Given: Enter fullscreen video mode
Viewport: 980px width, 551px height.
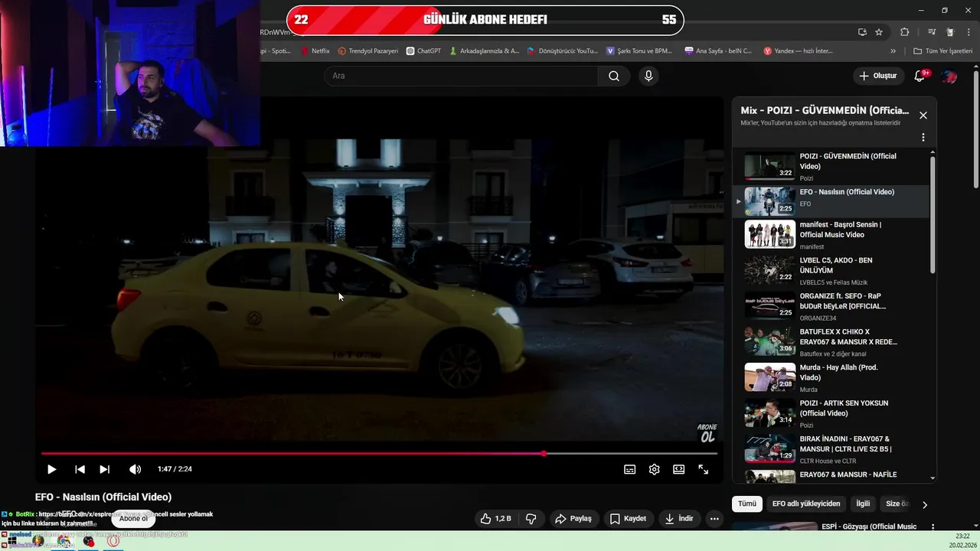Looking at the screenshot, I should pyautogui.click(x=703, y=469).
